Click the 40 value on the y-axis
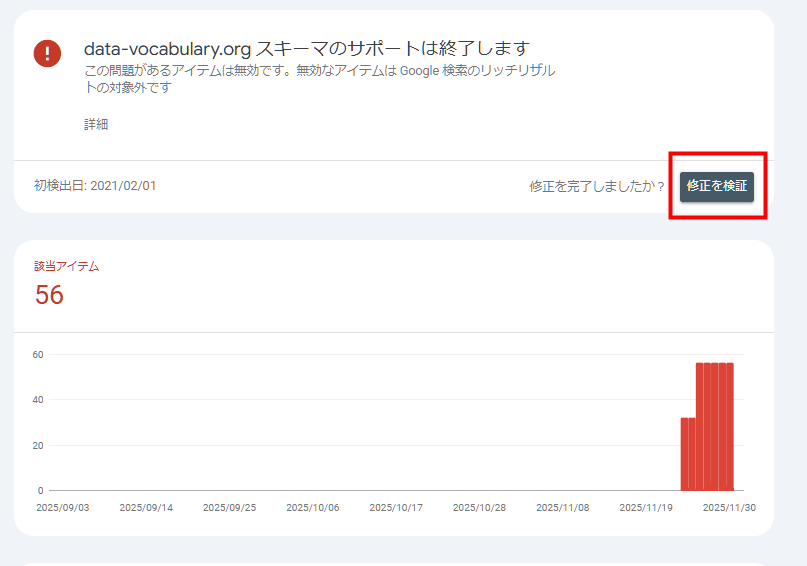The image size is (807, 566). [38, 400]
